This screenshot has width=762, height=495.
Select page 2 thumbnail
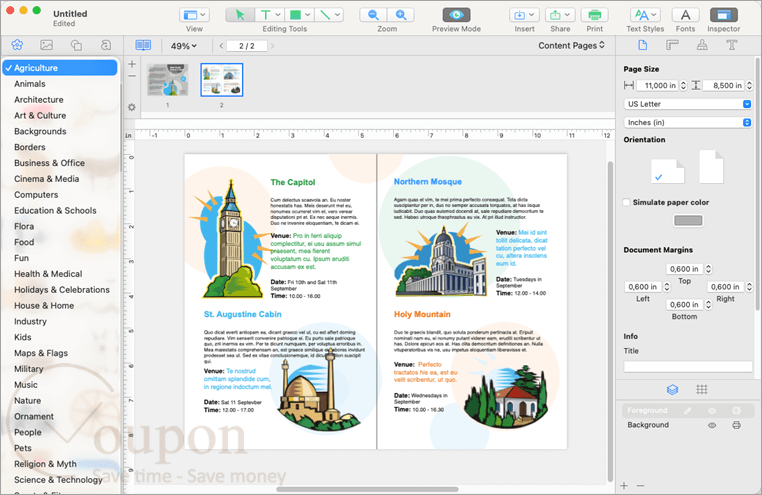pyautogui.click(x=222, y=80)
